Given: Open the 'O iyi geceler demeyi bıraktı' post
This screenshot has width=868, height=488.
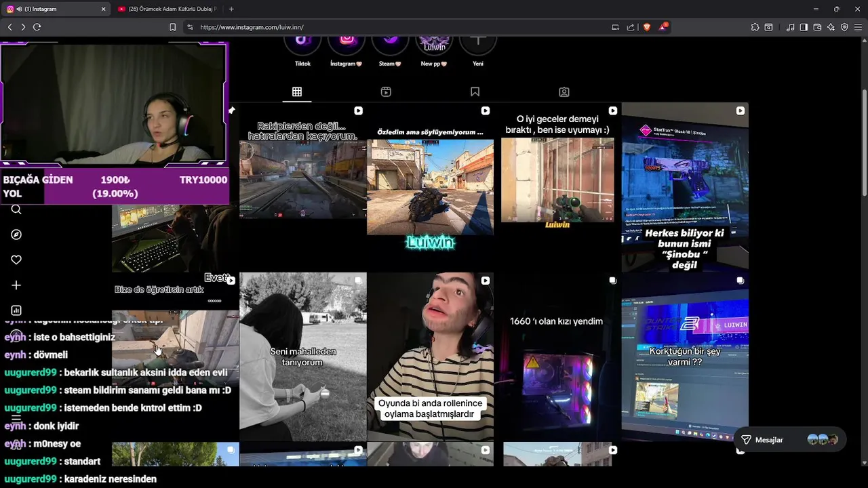Looking at the screenshot, I should point(557,187).
